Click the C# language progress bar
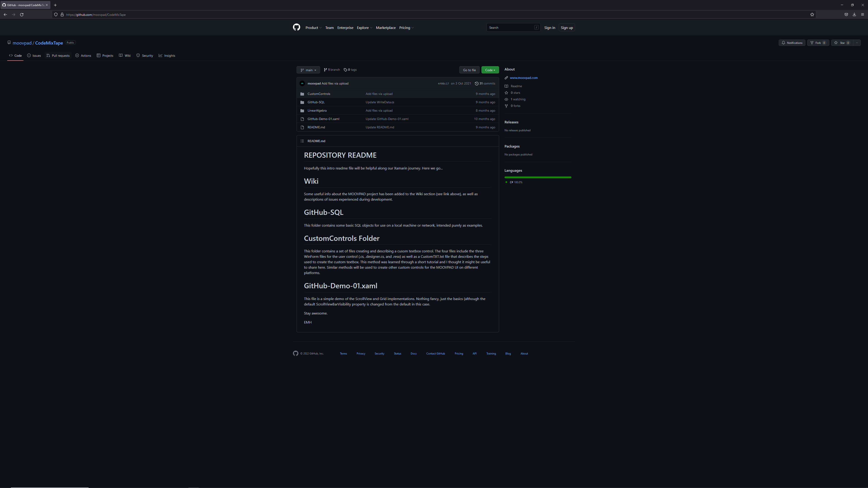The height and width of the screenshot is (488, 868). click(x=538, y=177)
